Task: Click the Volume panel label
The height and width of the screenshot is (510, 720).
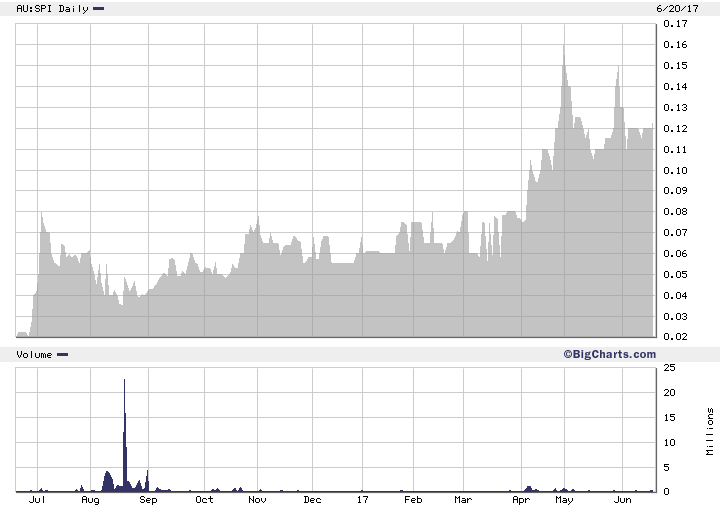Action: point(34,355)
